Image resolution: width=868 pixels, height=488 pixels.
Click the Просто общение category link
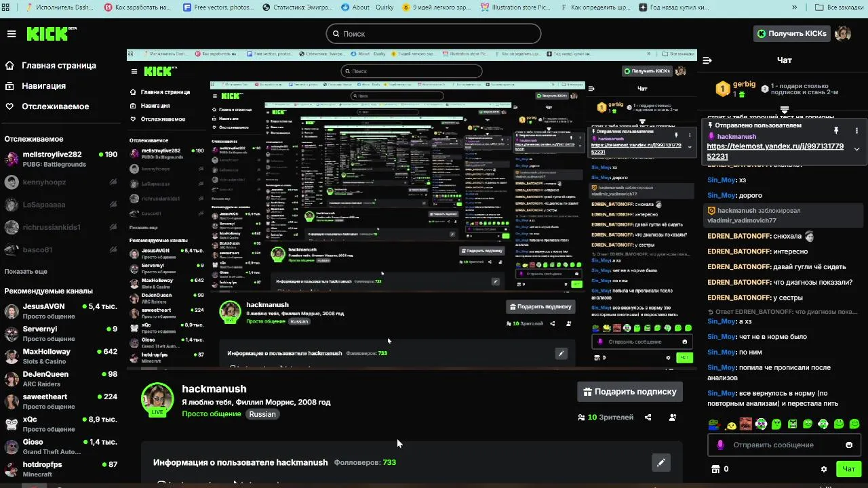point(211,414)
